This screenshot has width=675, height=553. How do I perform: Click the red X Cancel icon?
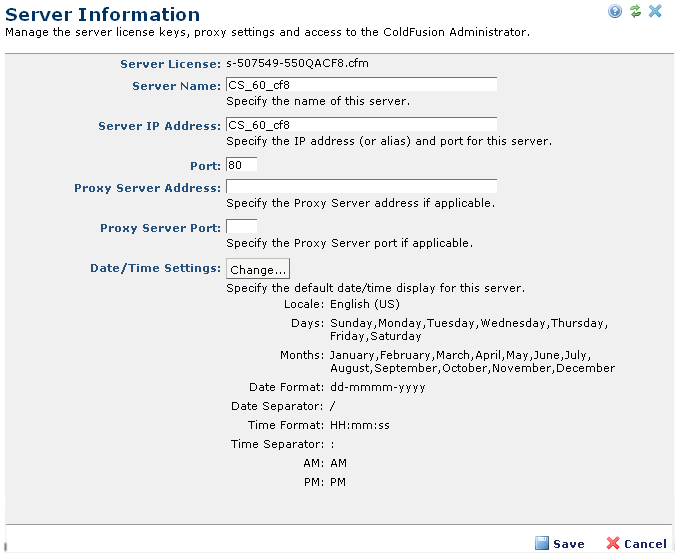613,544
